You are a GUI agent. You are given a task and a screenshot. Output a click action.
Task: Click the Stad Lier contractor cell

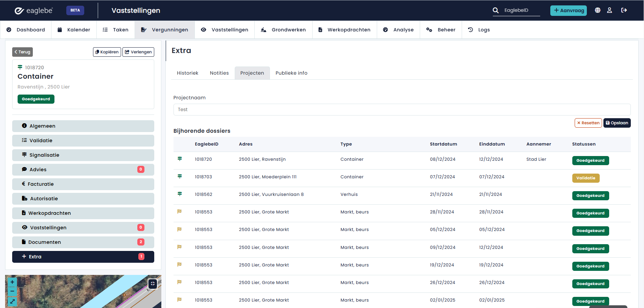536,159
